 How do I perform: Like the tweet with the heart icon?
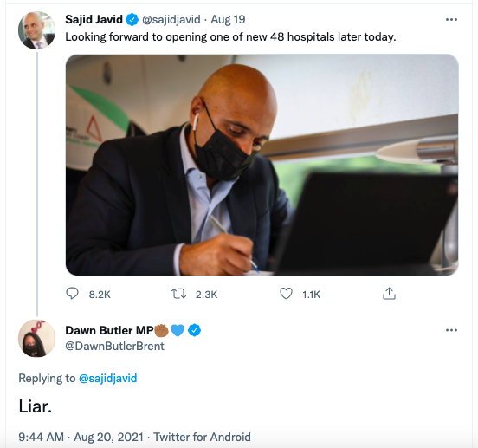click(286, 294)
